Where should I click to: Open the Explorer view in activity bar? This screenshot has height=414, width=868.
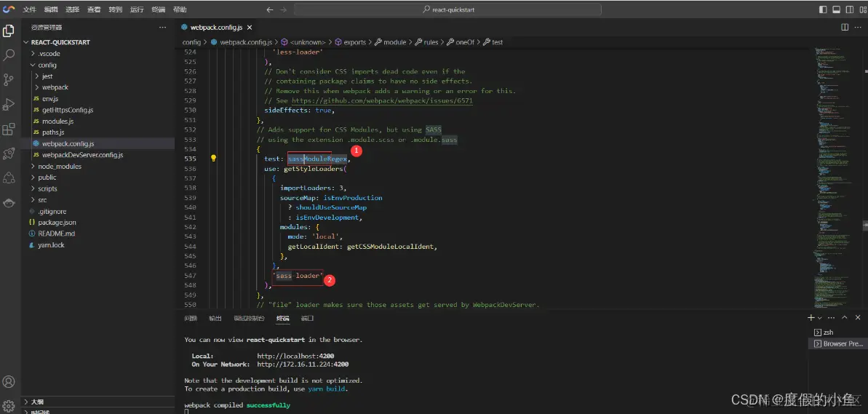tap(9, 31)
